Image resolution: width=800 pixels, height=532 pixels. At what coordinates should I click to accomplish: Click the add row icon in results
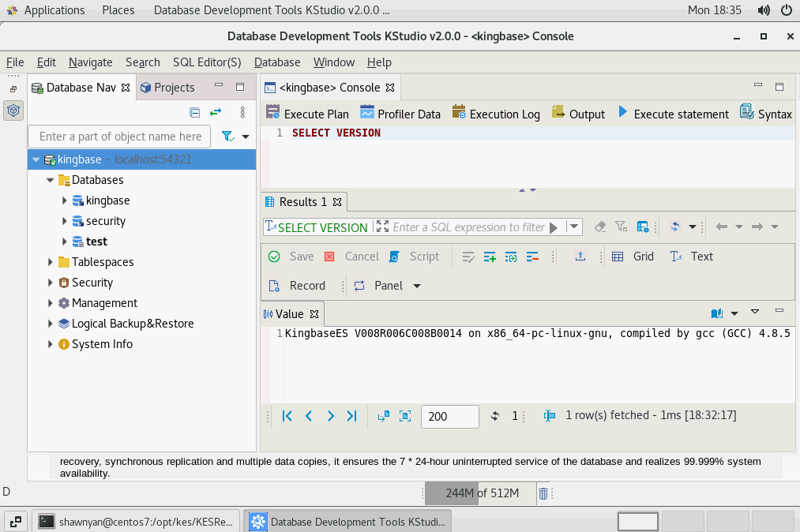(490, 257)
